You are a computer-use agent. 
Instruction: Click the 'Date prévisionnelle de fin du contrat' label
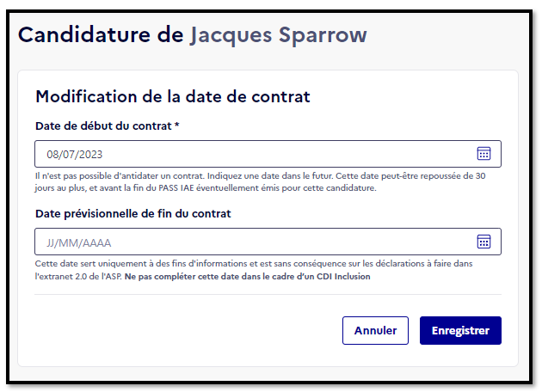133,214
